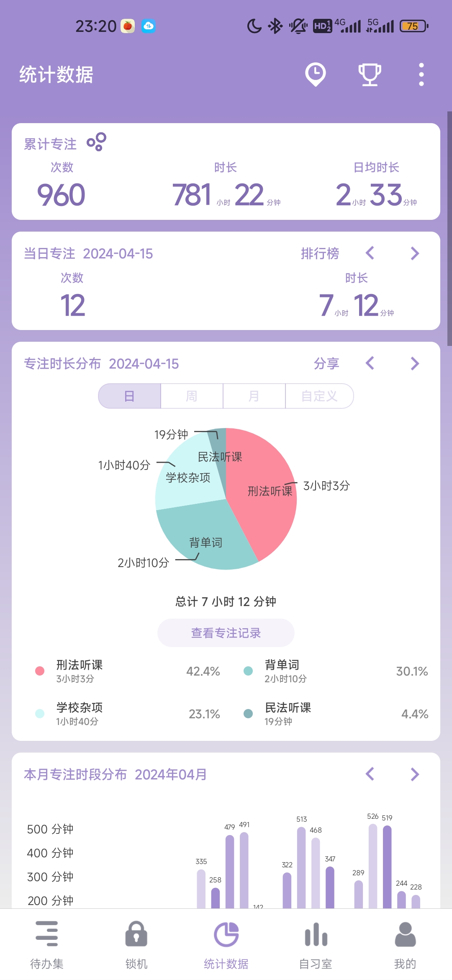
Task: Tap the pink 刑法听课 legend dot
Action: (x=40, y=671)
